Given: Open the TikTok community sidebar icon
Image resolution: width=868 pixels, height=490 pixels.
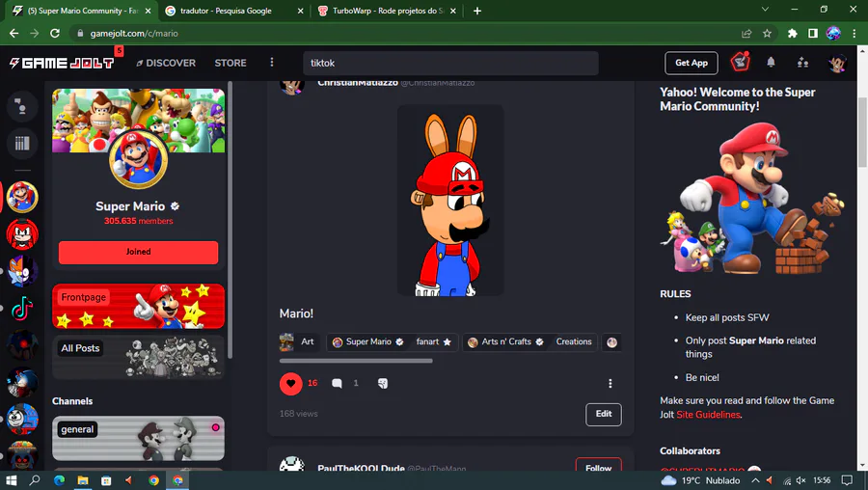Looking at the screenshot, I should click(x=22, y=309).
